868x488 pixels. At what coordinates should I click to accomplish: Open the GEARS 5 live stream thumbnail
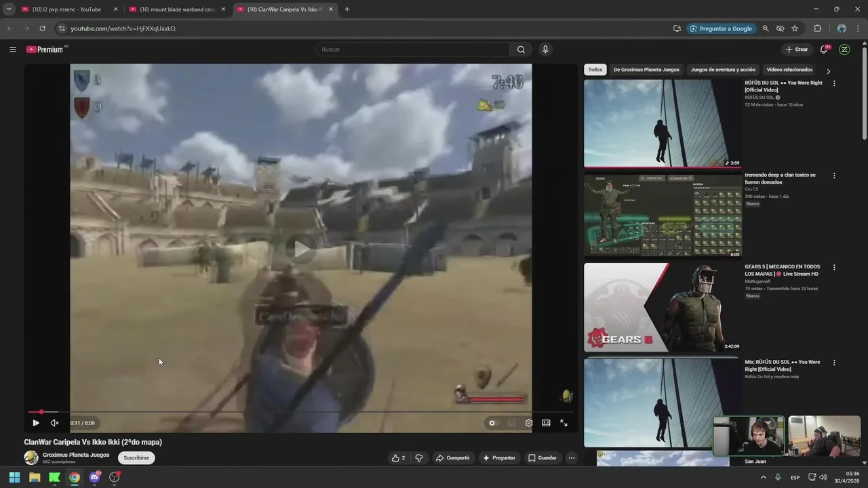click(x=663, y=308)
